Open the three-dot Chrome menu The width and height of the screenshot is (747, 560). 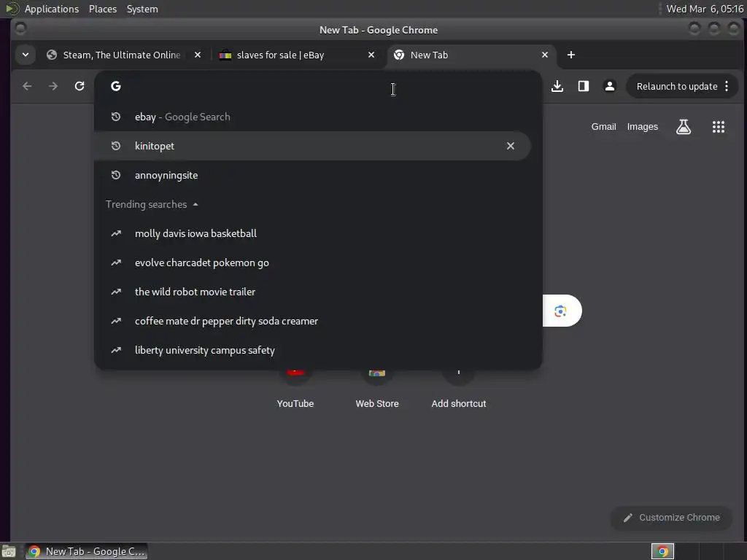coord(727,86)
